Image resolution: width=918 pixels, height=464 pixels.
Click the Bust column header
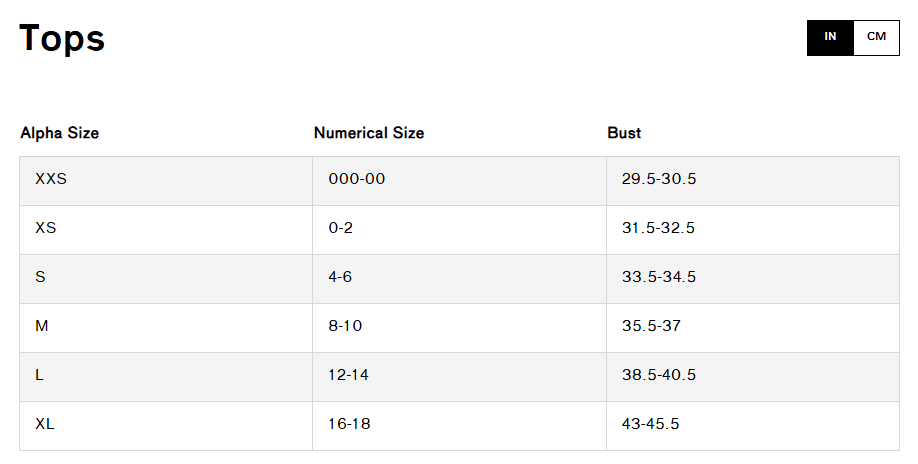[624, 133]
